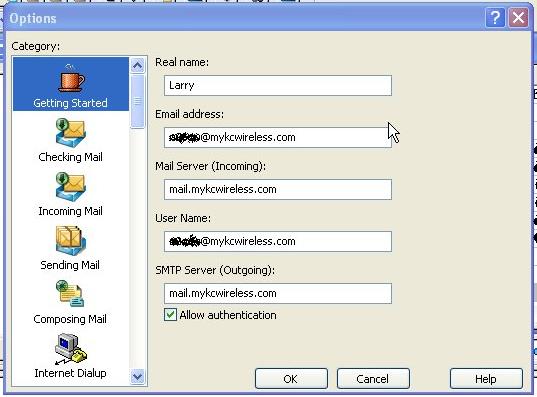Click the Help button
The image size is (537, 397).
tap(486, 379)
